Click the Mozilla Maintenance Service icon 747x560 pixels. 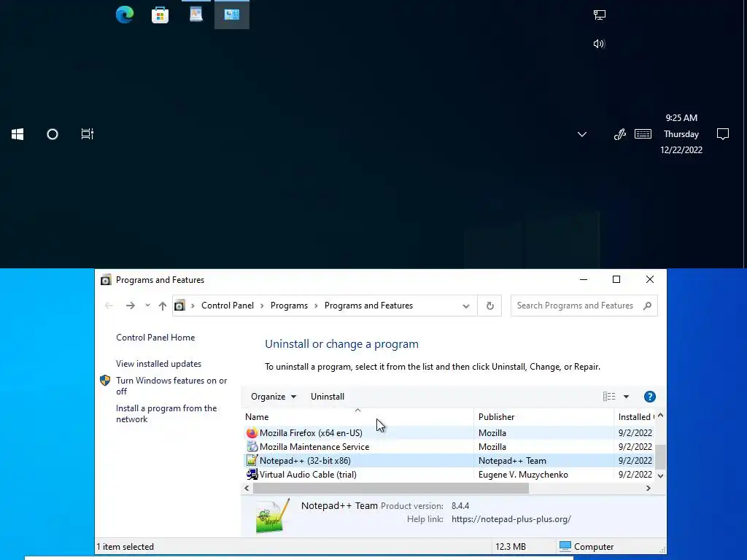(252, 447)
